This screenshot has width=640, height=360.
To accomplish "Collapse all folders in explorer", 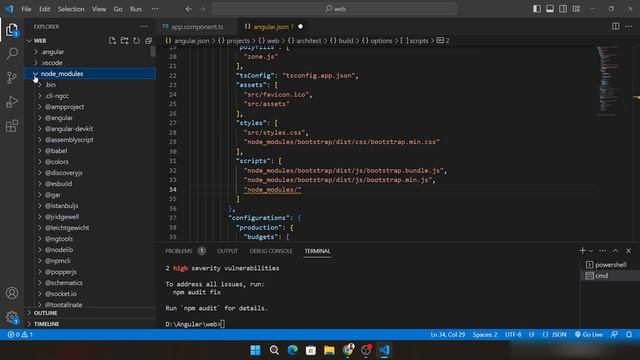I will (x=148, y=40).
